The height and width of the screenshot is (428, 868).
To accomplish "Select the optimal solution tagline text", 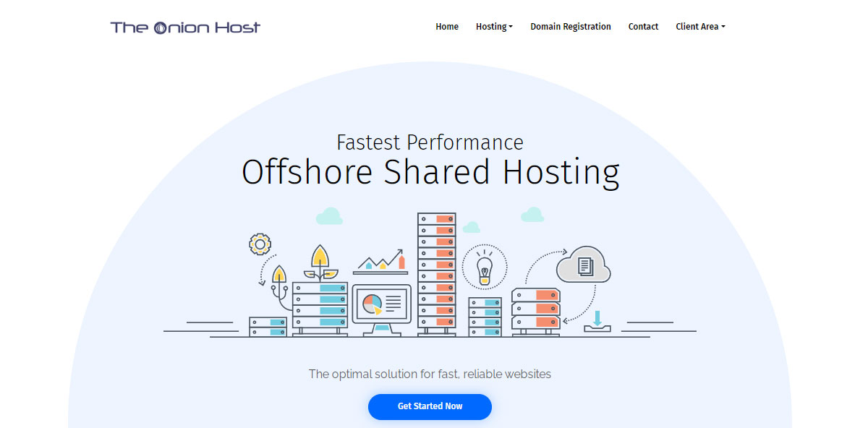I will pos(430,374).
